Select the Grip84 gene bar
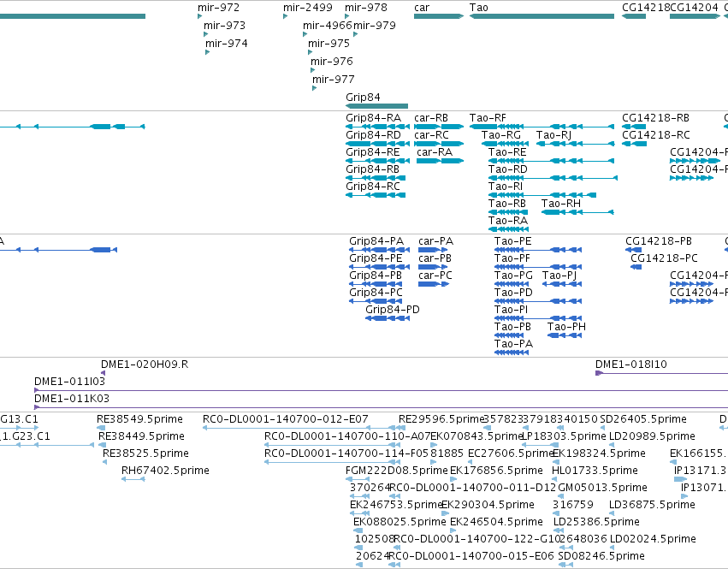This screenshot has height=569, width=728. (376, 106)
